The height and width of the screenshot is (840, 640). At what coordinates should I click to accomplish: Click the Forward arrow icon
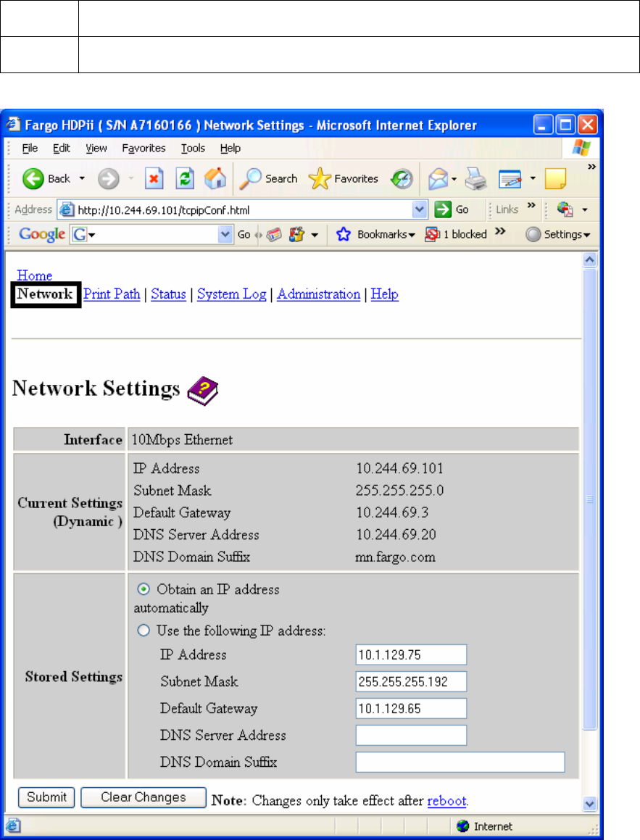pyautogui.click(x=108, y=179)
